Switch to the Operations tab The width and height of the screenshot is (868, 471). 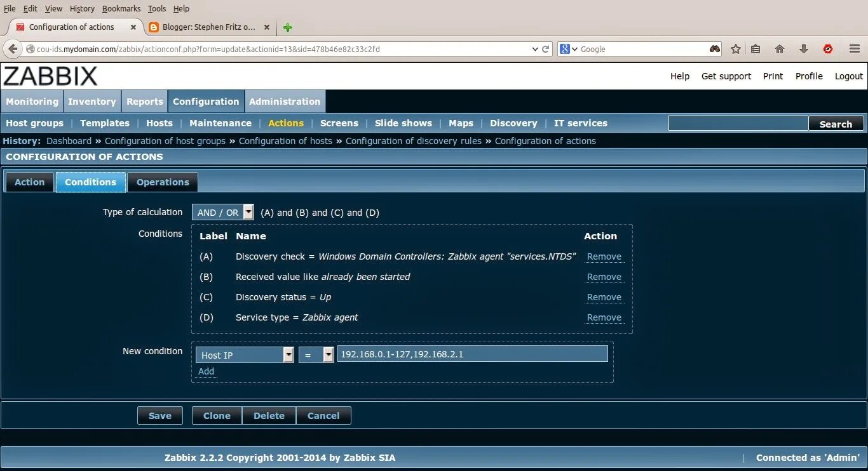[x=163, y=182]
